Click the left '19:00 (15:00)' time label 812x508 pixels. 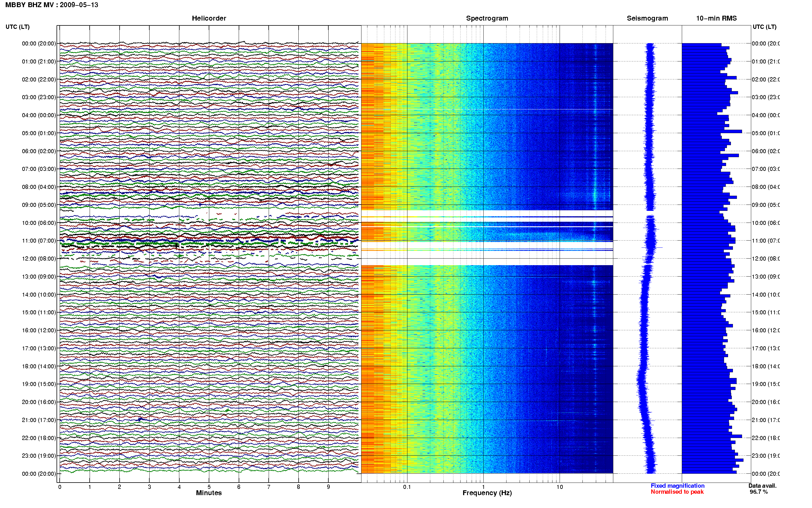tap(39, 384)
